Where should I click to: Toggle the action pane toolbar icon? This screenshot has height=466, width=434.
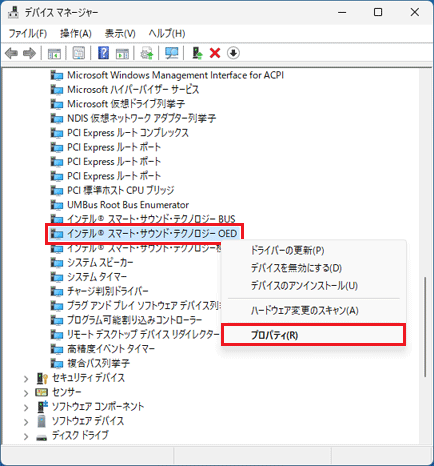(122, 53)
